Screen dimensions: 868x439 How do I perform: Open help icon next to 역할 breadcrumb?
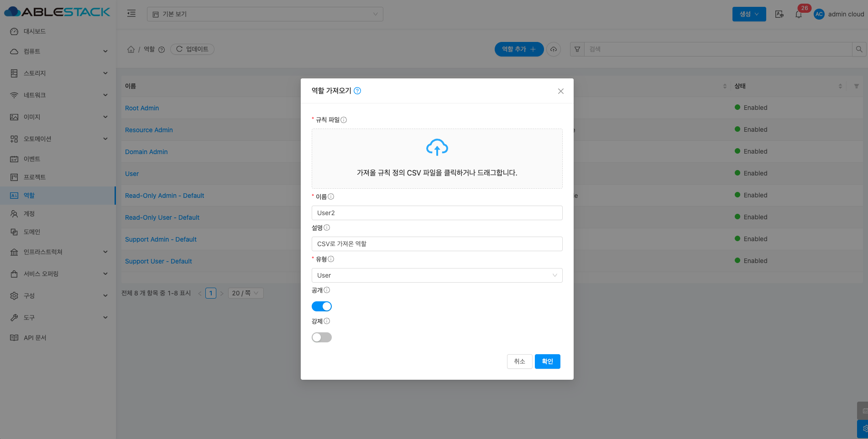pos(162,50)
